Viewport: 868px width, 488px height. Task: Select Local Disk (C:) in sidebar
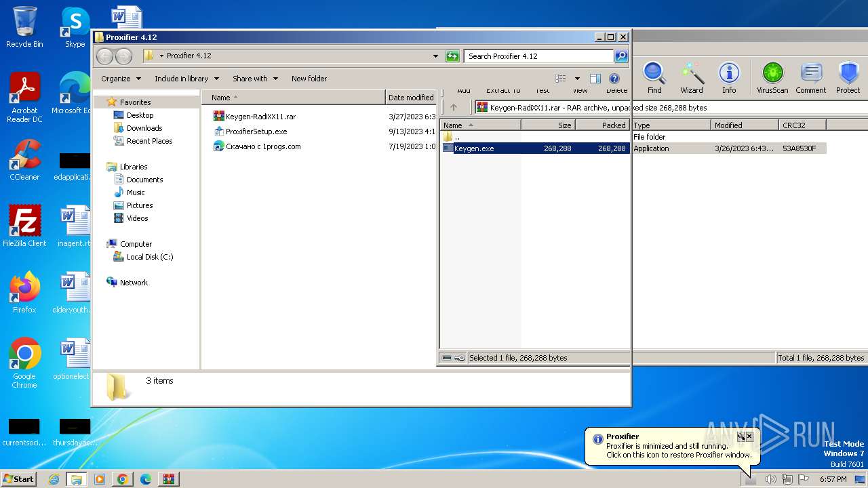(143, 257)
